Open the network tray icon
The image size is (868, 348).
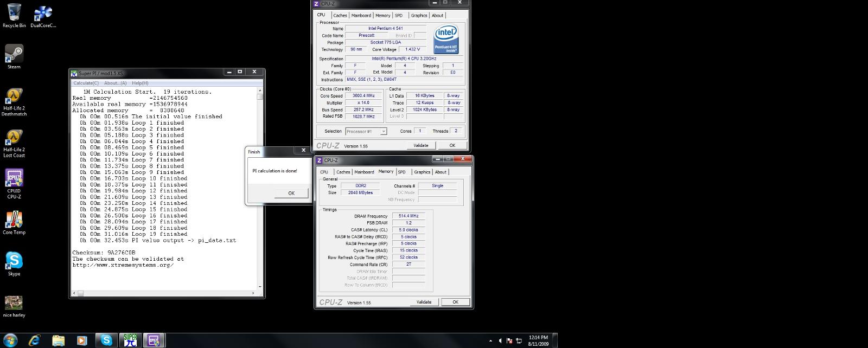519,340
